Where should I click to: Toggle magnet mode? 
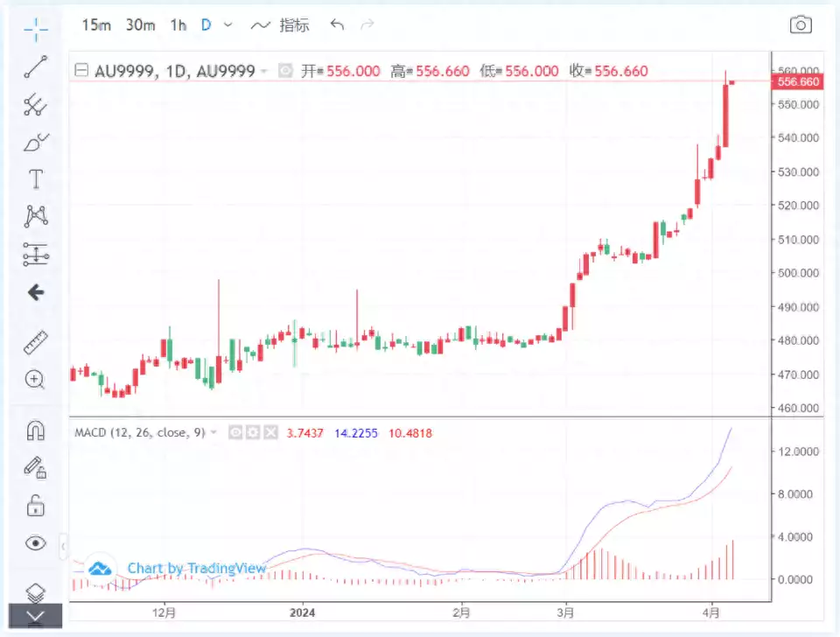tap(36, 430)
